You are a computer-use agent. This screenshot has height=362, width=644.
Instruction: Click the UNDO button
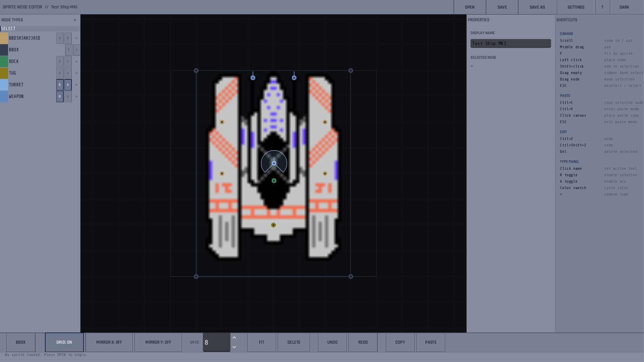332,342
